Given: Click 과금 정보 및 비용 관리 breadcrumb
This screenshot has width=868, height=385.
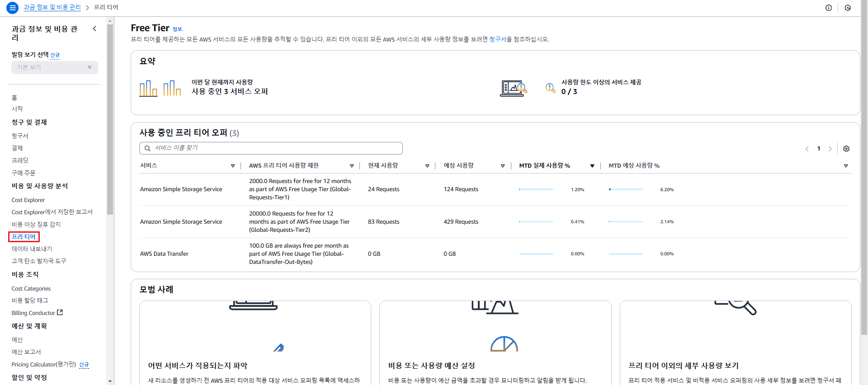Looking at the screenshot, I should tap(52, 7).
